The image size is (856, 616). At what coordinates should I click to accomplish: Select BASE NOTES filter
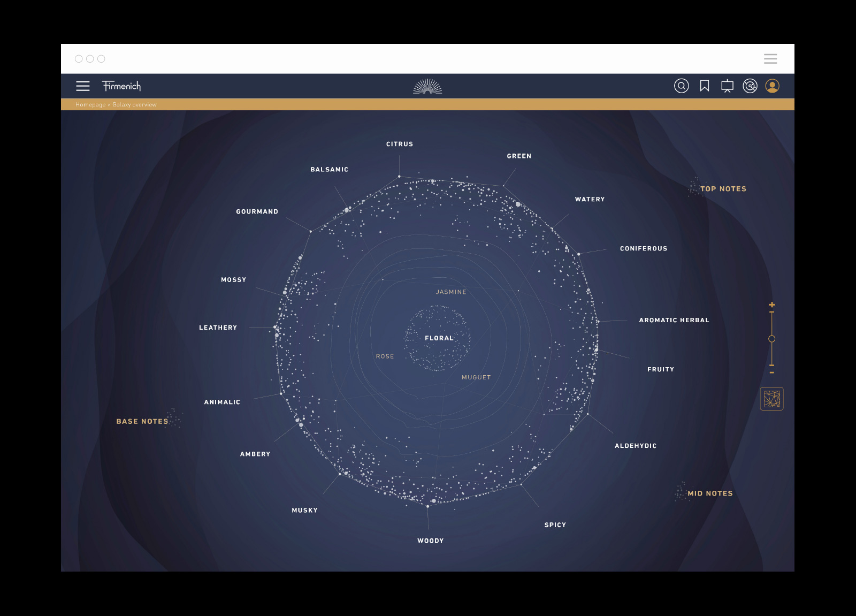[142, 421]
